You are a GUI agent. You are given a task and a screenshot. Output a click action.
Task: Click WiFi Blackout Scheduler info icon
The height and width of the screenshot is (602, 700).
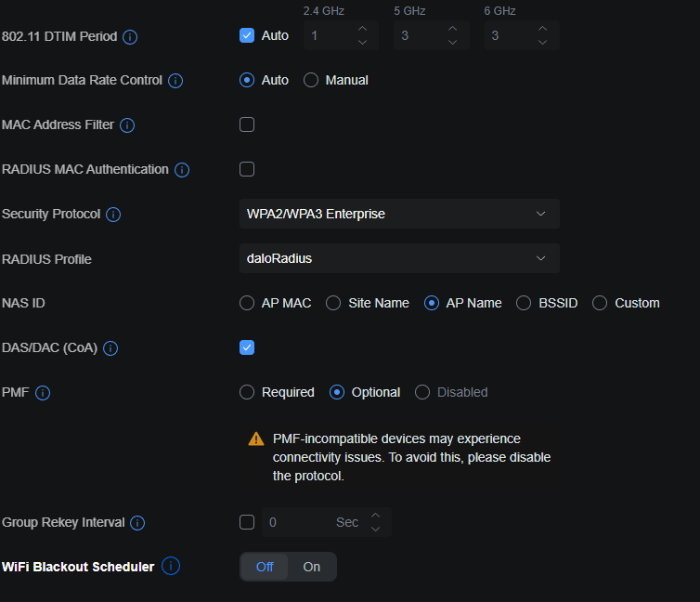point(172,566)
